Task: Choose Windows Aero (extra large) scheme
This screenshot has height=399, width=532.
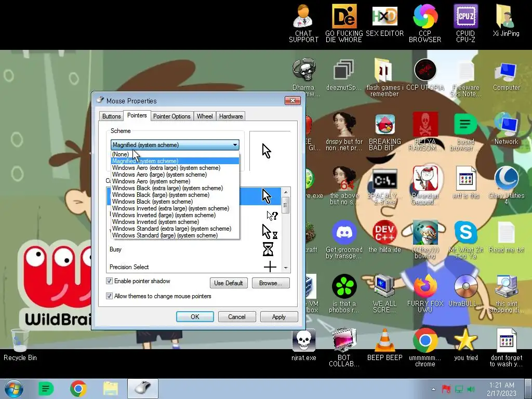Action: click(x=175, y=168)
